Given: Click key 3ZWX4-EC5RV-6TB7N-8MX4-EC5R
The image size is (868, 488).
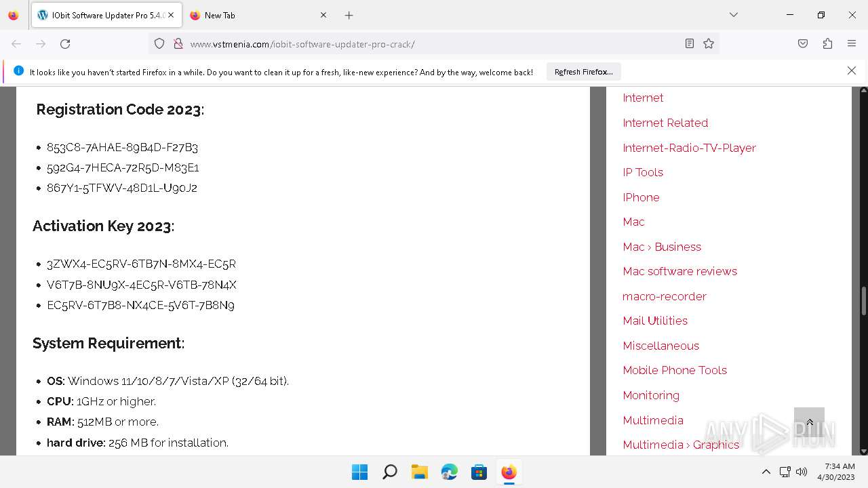Looking at the screenshot, I should coord(141,264).
